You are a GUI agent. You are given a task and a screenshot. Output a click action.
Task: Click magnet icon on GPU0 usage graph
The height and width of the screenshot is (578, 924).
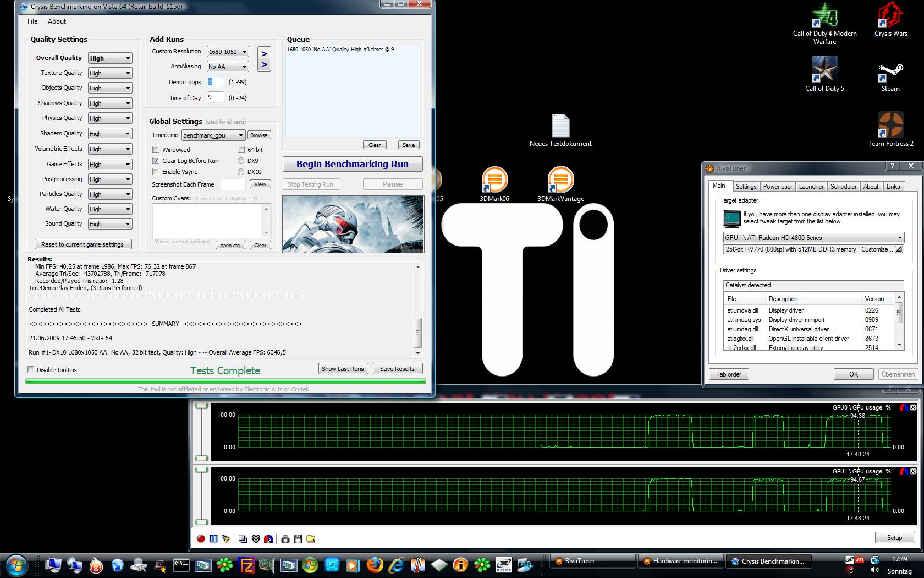[904, 408]
